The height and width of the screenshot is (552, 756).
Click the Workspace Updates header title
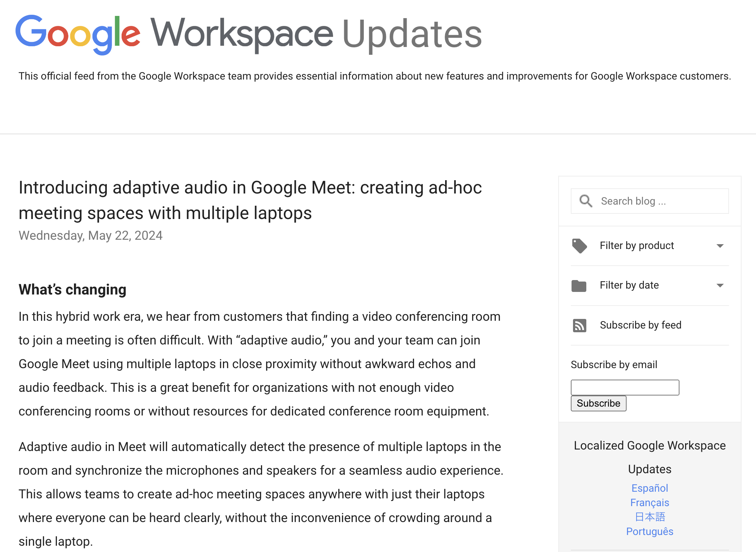[316, 34]
